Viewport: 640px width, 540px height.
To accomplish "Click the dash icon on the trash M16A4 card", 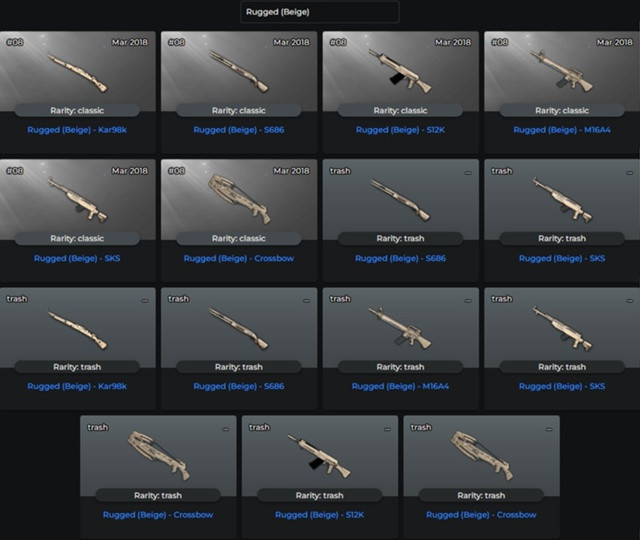I will [x=468, y=301].
